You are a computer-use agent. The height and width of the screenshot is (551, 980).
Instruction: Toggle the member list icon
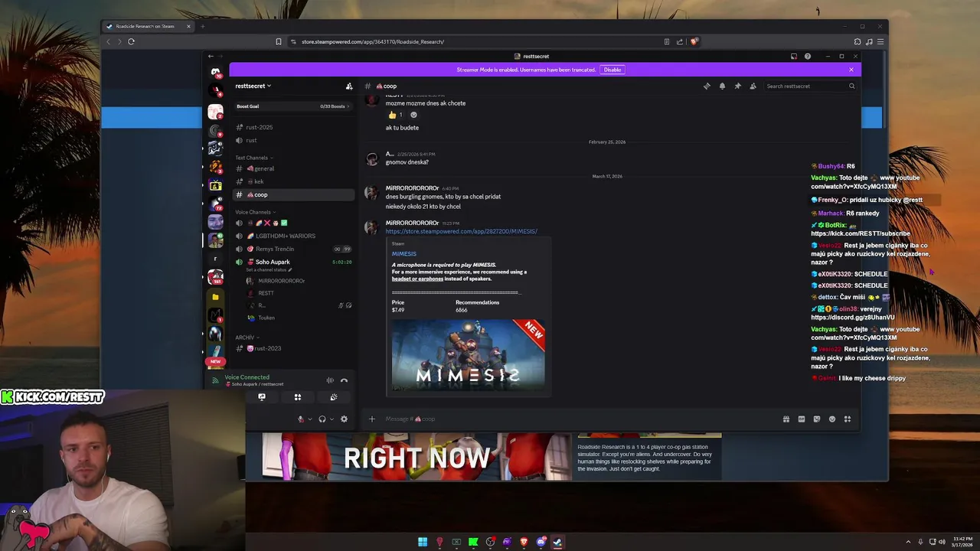coord(753,86)
